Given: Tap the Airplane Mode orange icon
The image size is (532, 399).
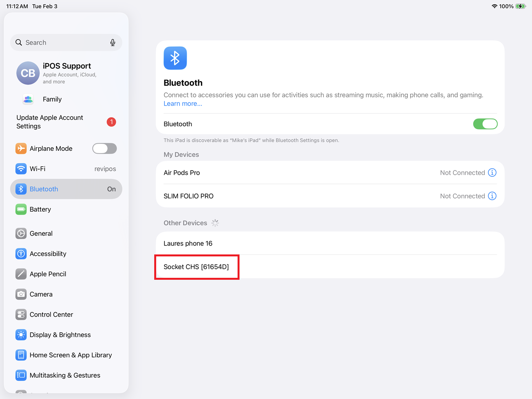Looking at the screenshot, I should point(21,148).
